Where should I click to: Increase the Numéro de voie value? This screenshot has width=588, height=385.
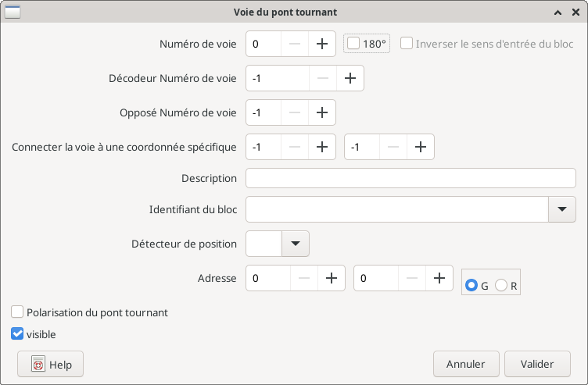(321, 45)
